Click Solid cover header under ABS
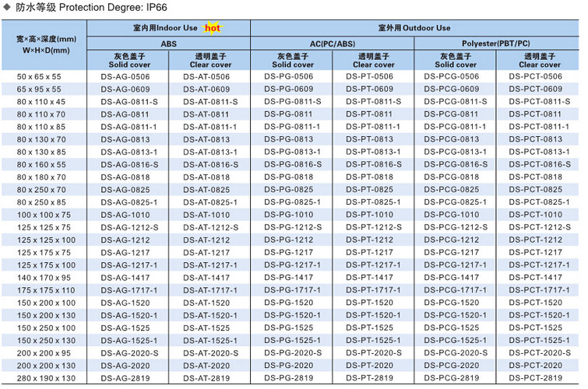This screenshot has width=588, height=389. 127,60
